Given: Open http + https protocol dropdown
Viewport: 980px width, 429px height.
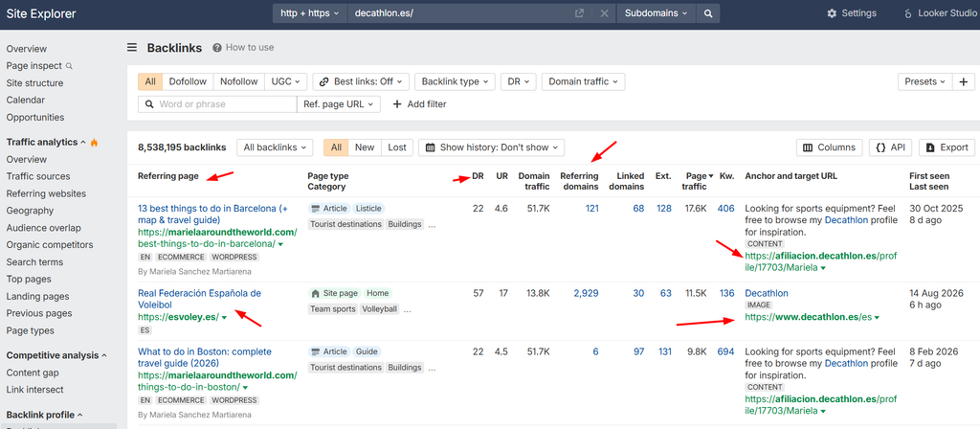Looking at the screenshot, I should [310, 13].
